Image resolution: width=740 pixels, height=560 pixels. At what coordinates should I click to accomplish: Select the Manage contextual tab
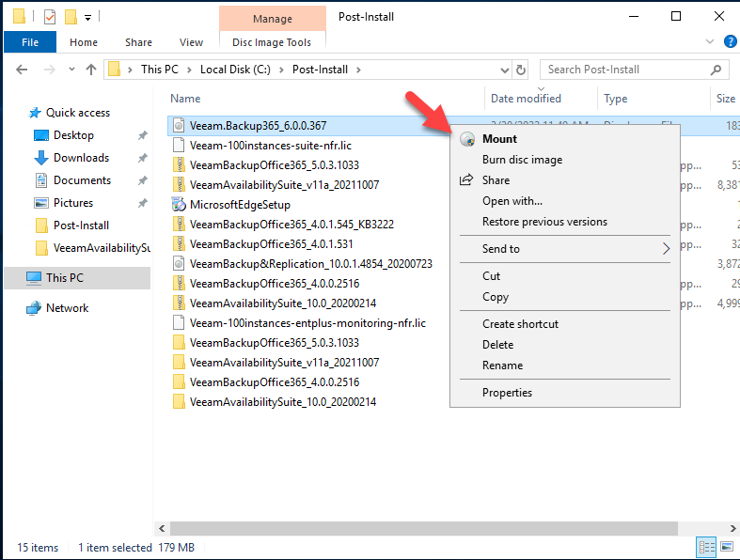point(273,19)
